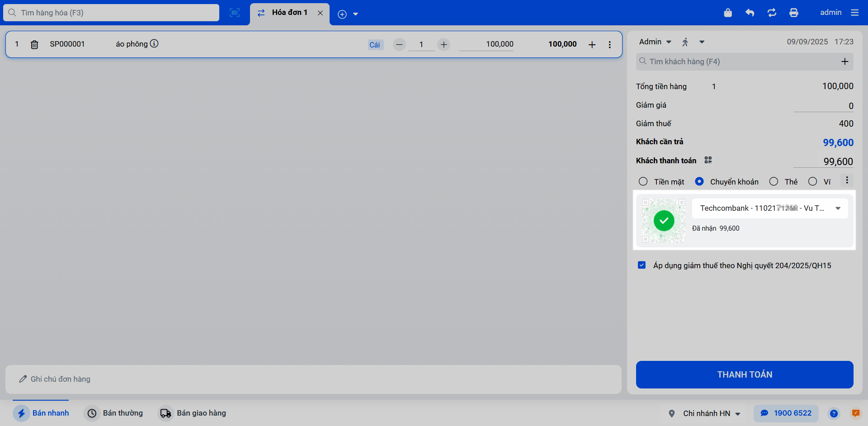Click the walking person customer icon
The image size is (868, 426).
[685, 42]
